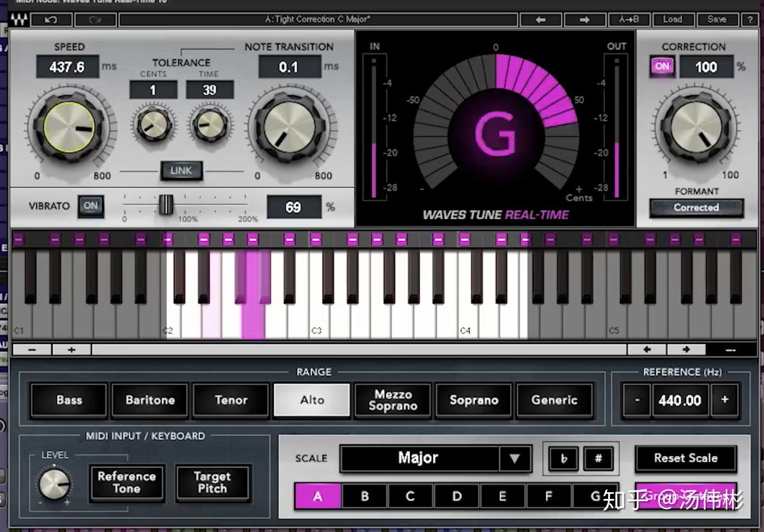Open help with the question mark button
Image resolution: width=764 pixels, height=532 pixels.
pyautogui.click(x=750, y=20)
